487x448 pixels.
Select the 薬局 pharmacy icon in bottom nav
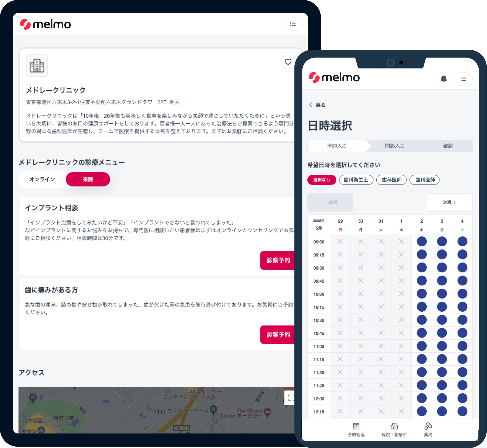click(428, 426)
